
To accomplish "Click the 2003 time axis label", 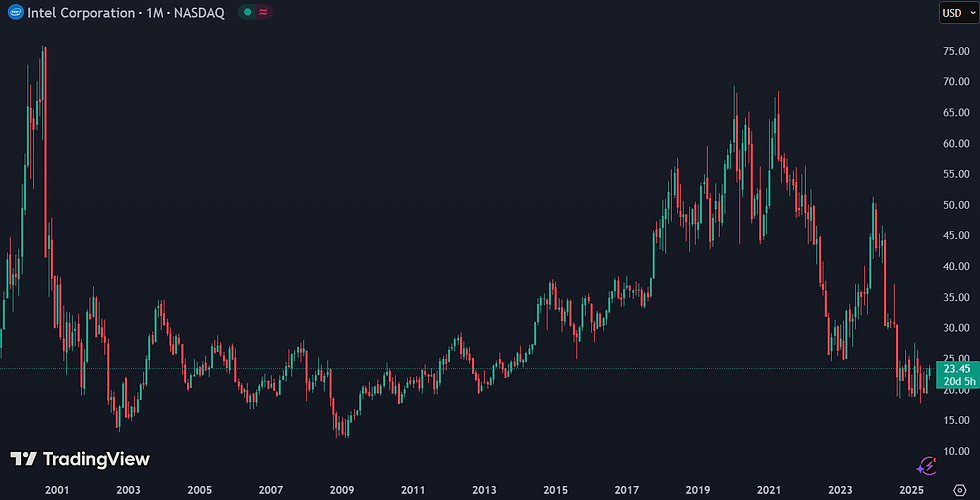I will point(128,489).
